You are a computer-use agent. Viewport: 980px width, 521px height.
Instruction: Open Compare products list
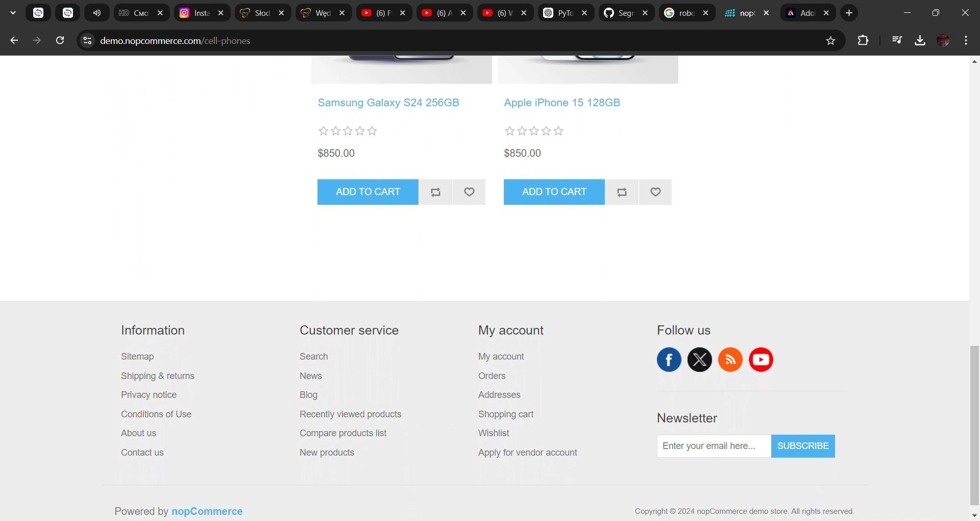tap(343, 433)
